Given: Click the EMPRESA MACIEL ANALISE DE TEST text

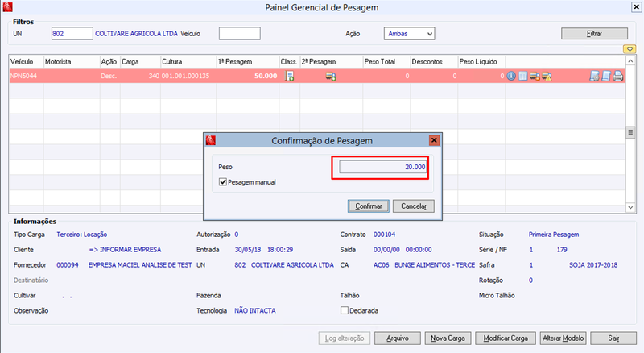Looking at the screenshot, I should (x=140, y=265).
